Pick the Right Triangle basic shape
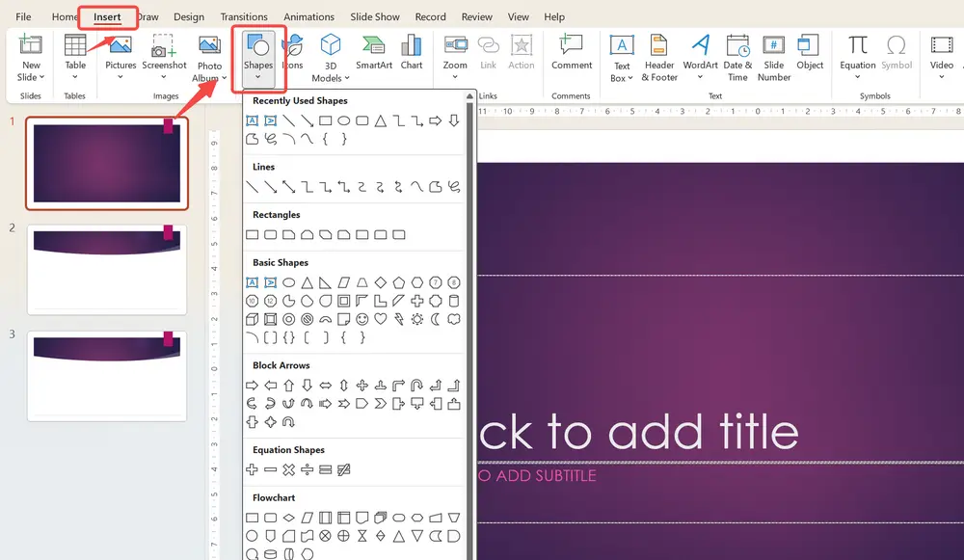 click(325, 282)
